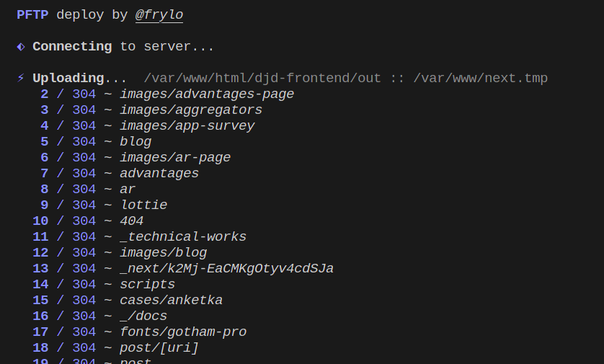Select the images/aggregators entry

coord(191,110)
